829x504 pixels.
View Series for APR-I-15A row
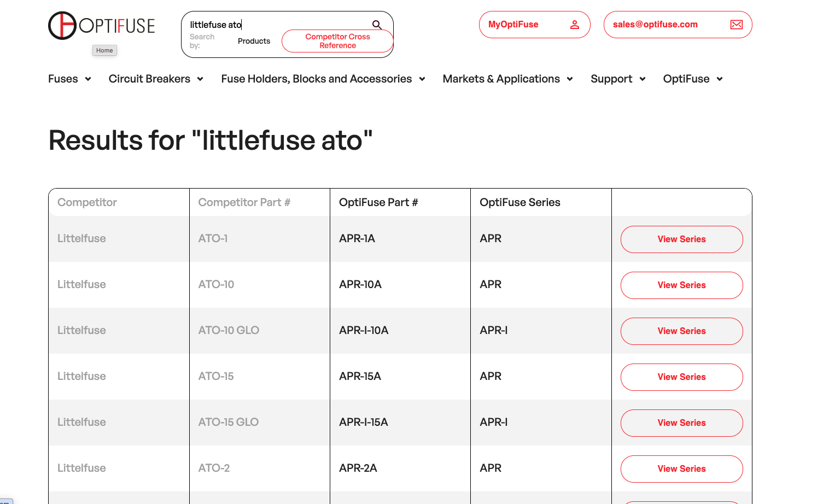click(x=681, y=423)
